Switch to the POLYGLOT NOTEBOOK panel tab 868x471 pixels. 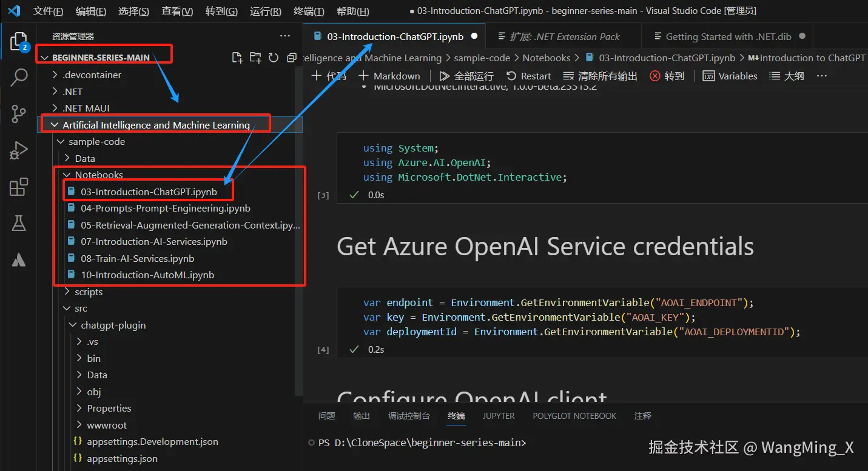click(x=574, y=416)
